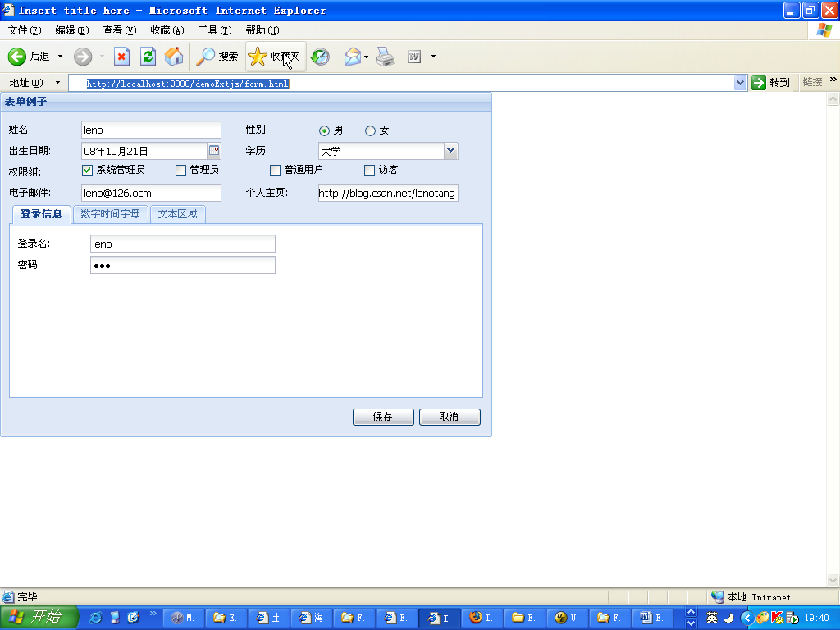Viewport: 840px width, 630px height.
Task: Open Back button history dropdown arrow
Action: tap(60, 57)
